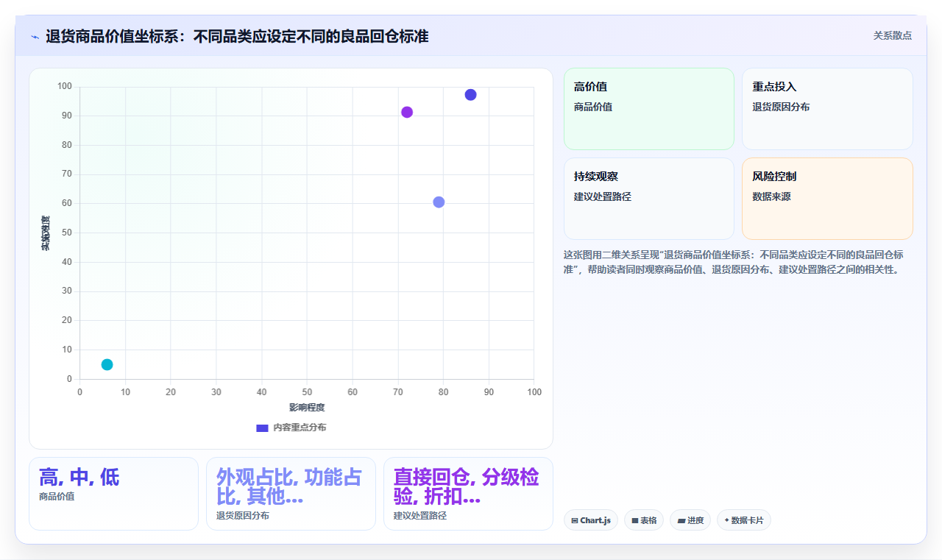Image resolution: width=942 pixels, height=560 pixels.
Task: Open the 重点投入 quadrant card
Action: coord(827,109)
